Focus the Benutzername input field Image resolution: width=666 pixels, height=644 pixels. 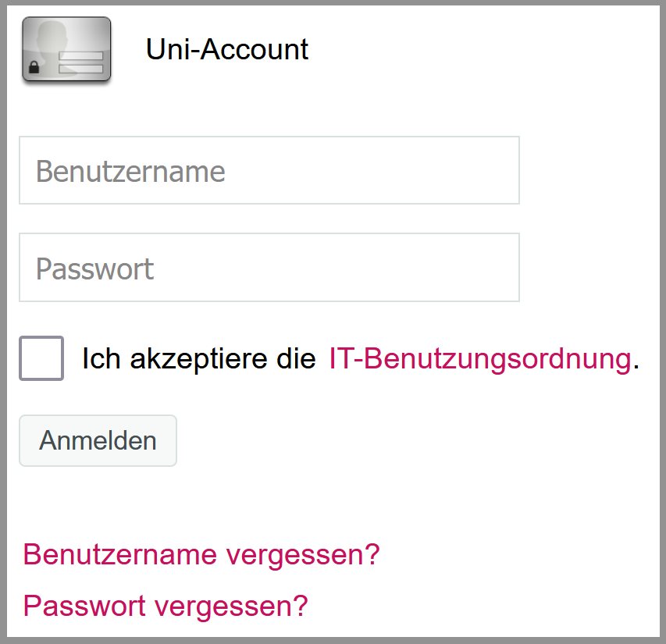click(x=269, y=170)
